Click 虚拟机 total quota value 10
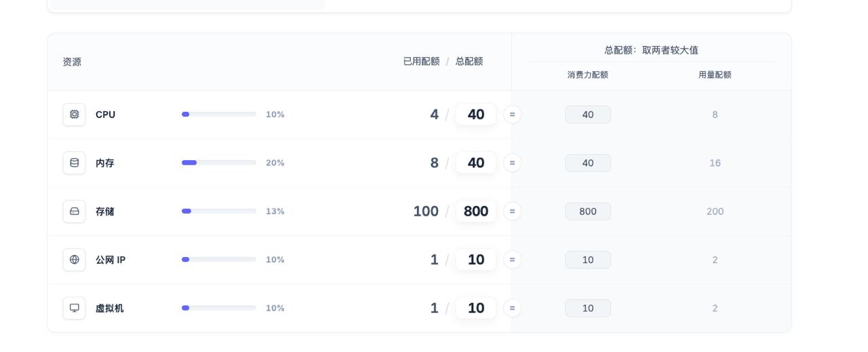The height and width of the screenshot is (352, 868). coord(476,308)
